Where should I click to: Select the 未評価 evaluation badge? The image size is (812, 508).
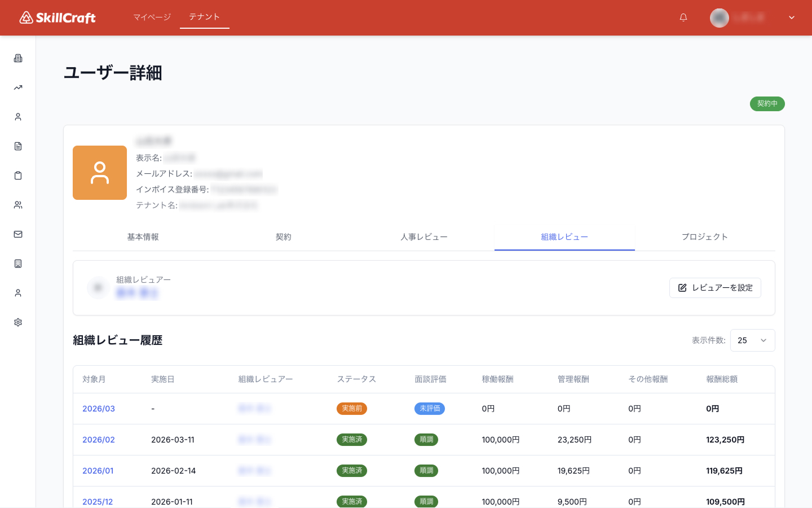point(429,408)
